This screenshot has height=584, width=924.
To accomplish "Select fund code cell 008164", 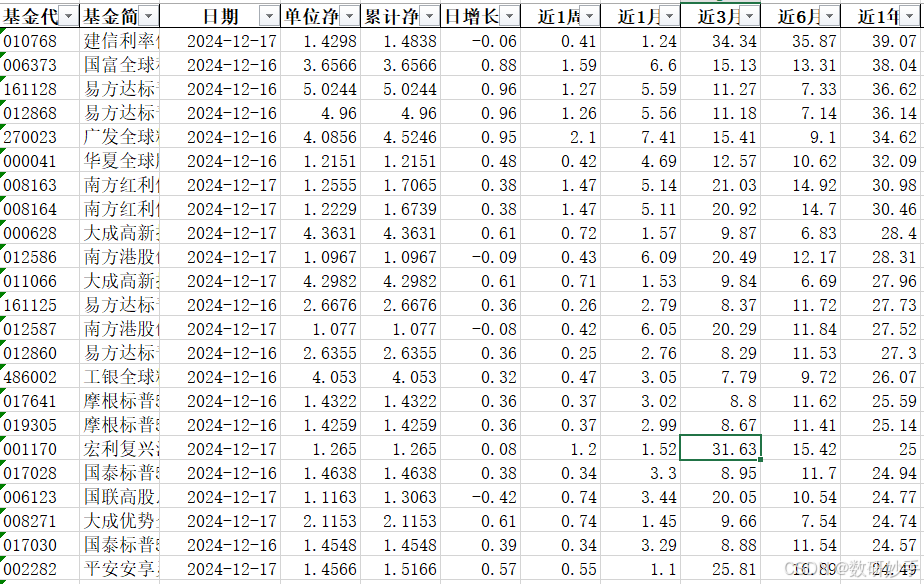I will (x=40, y=209).
